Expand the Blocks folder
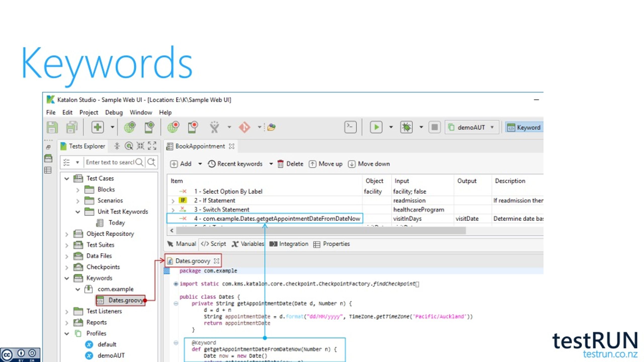The image size is (644, 362). [78, 190]
